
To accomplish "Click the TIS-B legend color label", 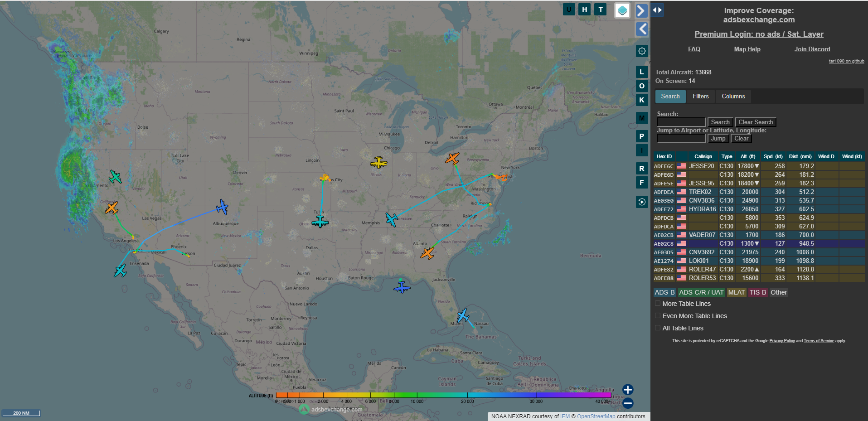I will [758, 292].
